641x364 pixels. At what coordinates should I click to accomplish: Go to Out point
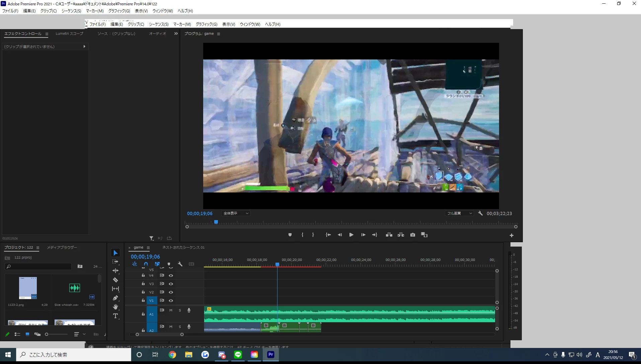click(375, 235)
